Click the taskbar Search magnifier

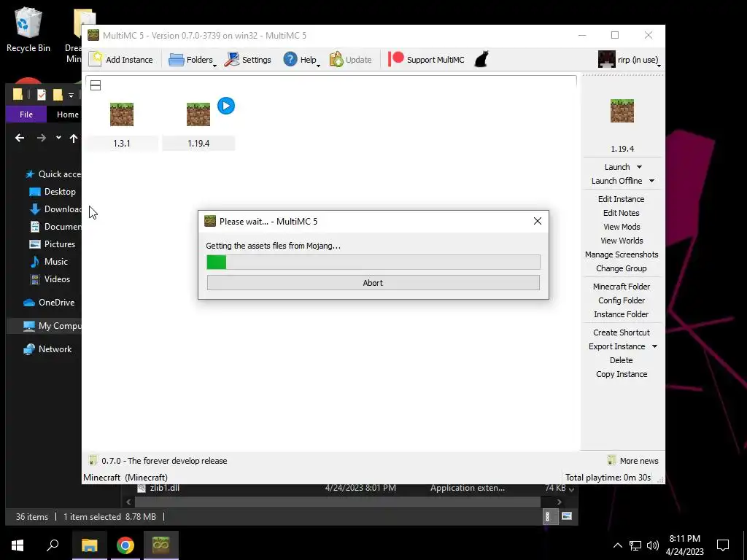[53, 545]
